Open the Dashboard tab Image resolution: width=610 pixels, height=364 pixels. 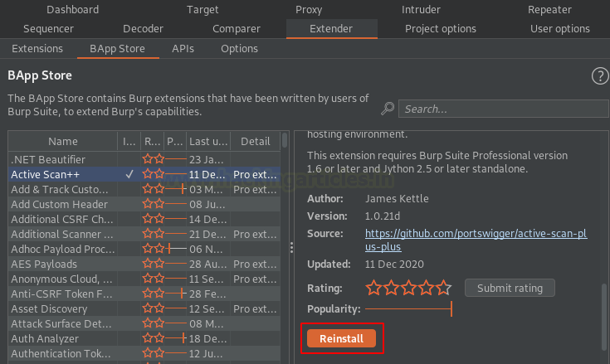pyautogui.click(x=73, y=10)
